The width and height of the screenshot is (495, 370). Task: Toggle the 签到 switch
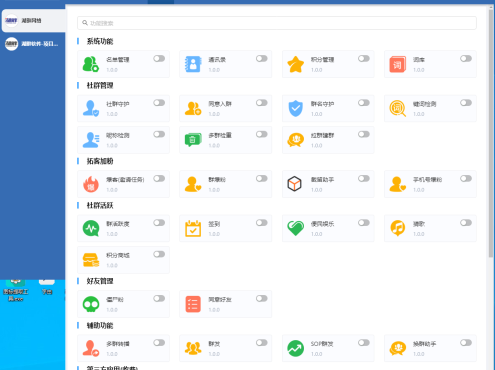coord(262,223)
